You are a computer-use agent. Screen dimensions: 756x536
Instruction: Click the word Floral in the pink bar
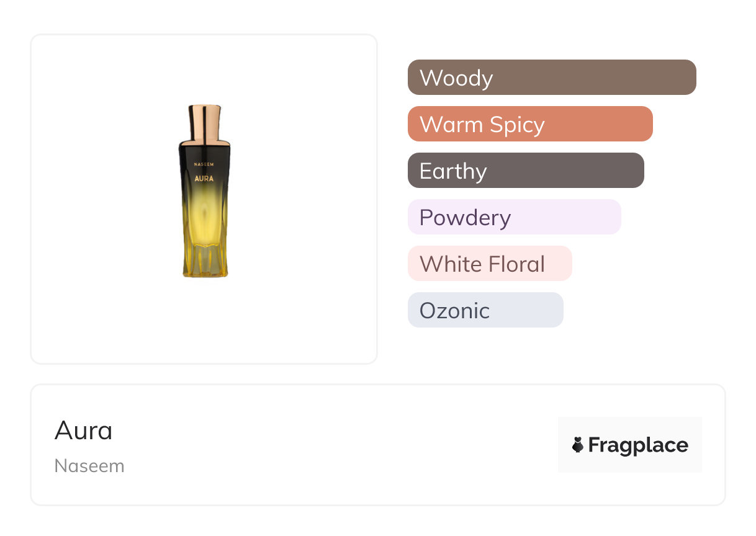click(516, 264)
